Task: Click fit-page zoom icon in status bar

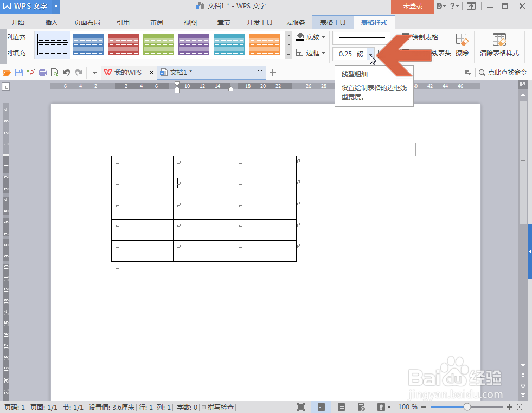Action: point(520,407)
